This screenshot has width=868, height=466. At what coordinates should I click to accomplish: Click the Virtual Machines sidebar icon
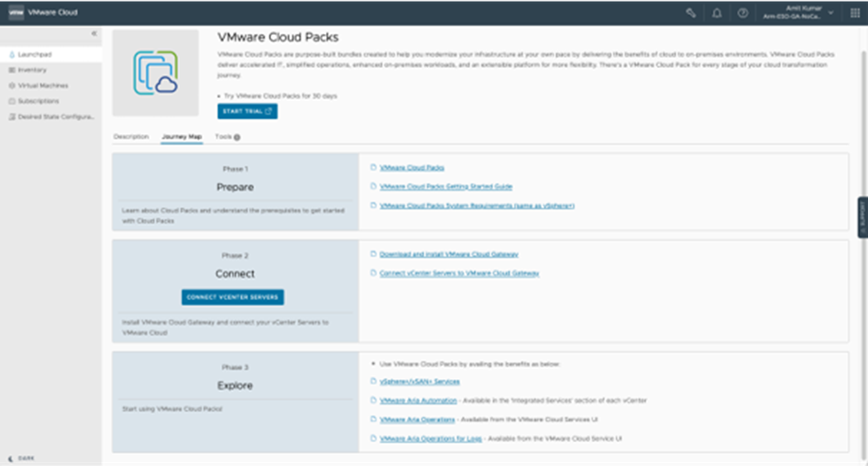[12, 85]
